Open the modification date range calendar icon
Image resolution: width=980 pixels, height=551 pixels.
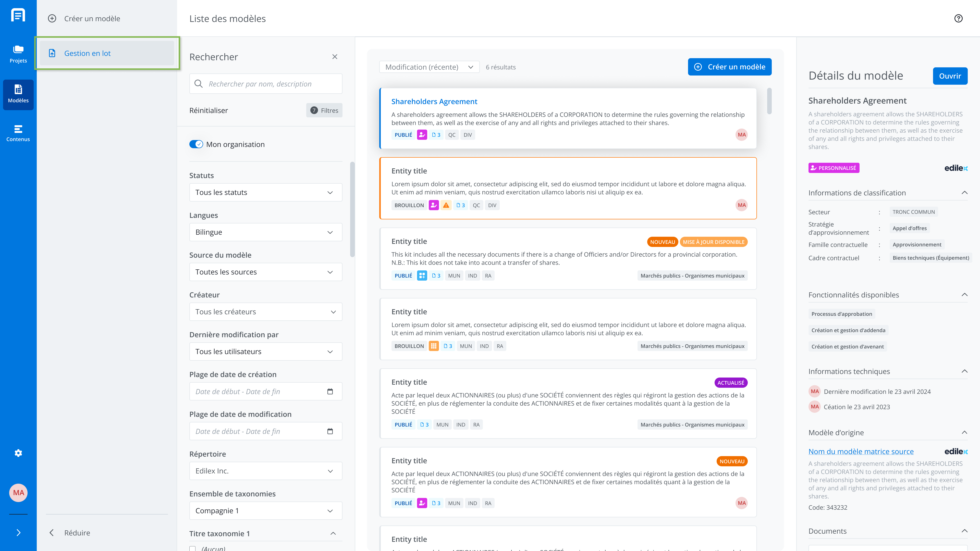tap(330, 431)
